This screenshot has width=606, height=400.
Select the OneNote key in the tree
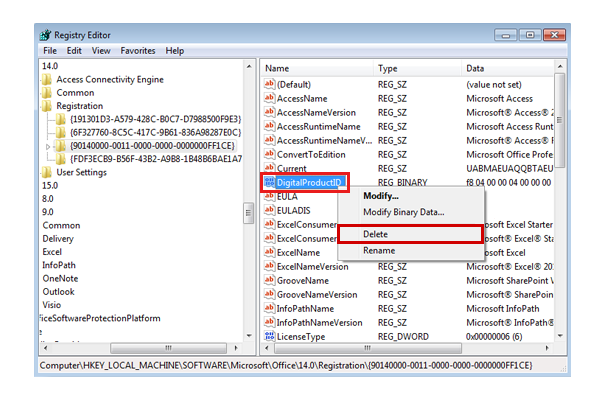point(60,278)
